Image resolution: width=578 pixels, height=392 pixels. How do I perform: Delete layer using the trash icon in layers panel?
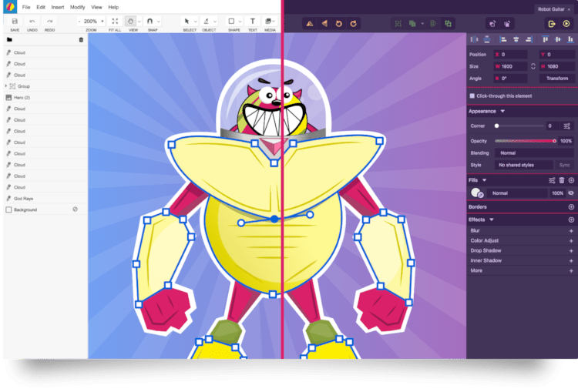81,39
